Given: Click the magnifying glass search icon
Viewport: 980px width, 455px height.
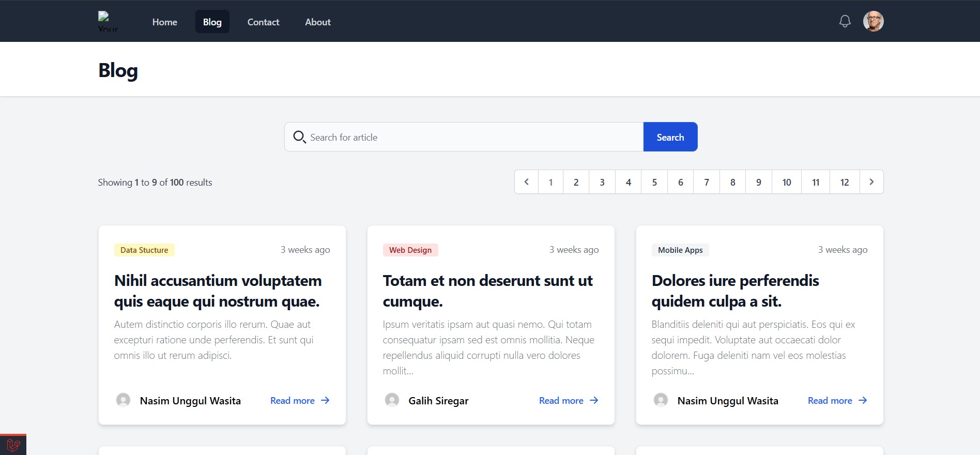Looking at the screenshot, I should (299, 137).
